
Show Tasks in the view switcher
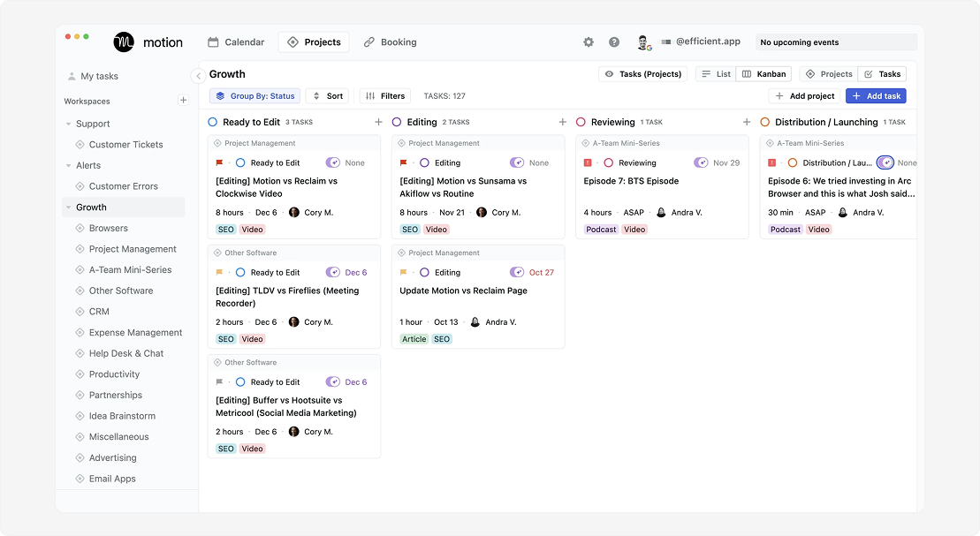pos(882,73)
